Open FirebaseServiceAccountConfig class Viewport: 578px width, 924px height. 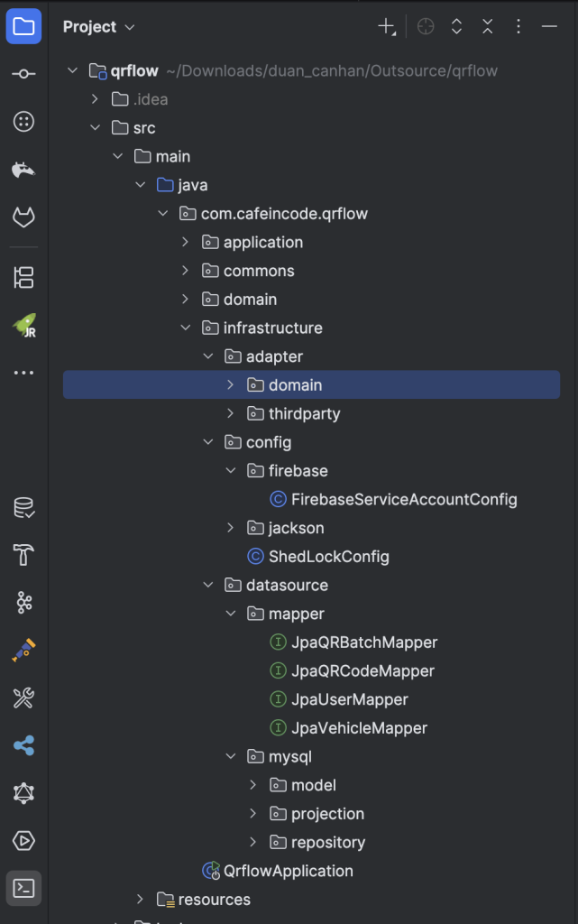coord(404,500)
